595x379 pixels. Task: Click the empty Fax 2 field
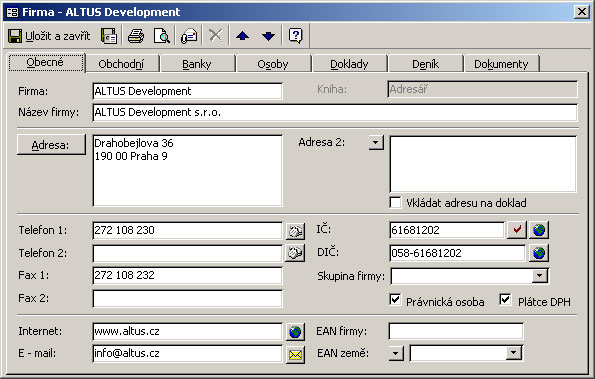point(187,299)
